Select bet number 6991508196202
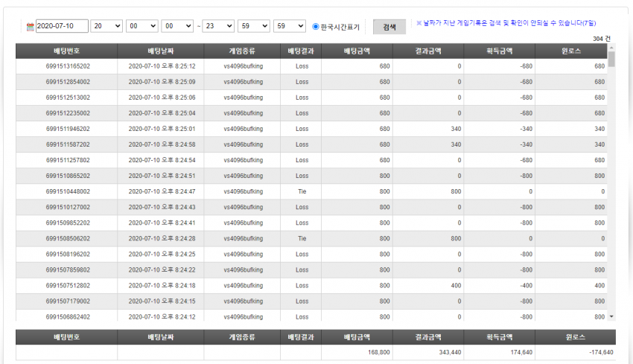The height and width of the screenshot is (364, 633). (68, 255)
